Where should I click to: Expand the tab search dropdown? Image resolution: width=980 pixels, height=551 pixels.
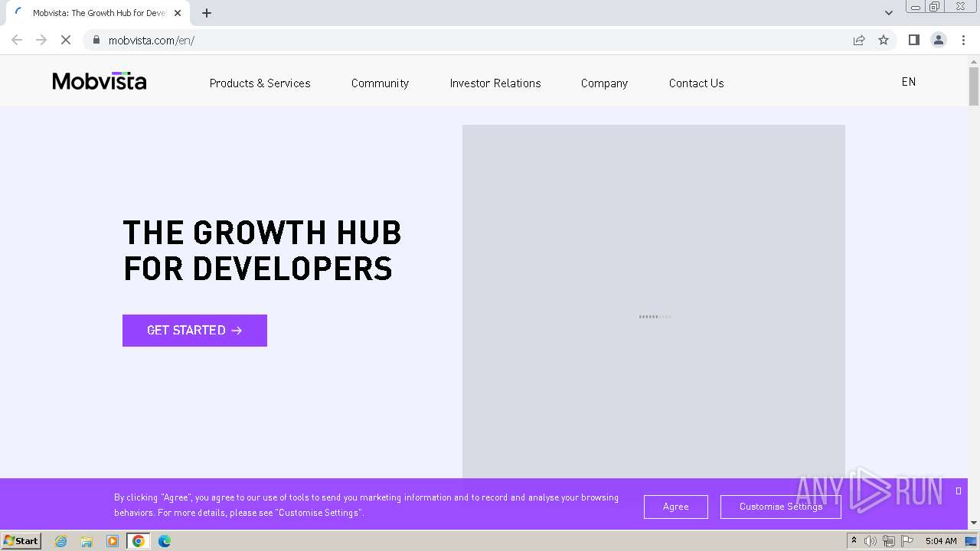pos(888,13)
